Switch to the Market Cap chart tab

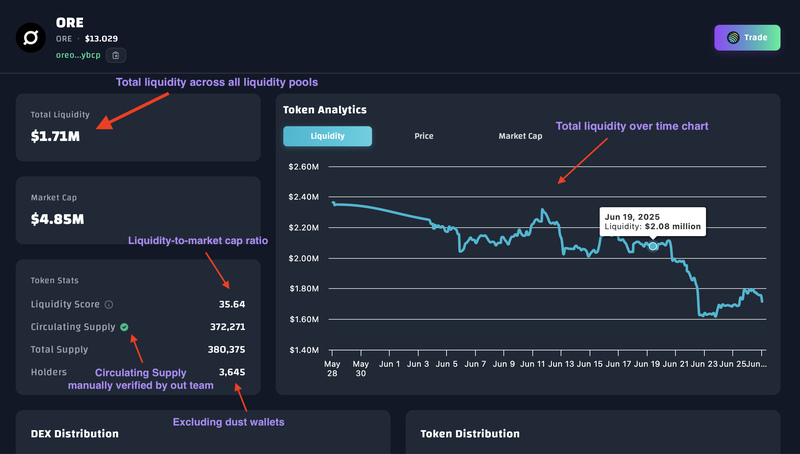[520, 136]
